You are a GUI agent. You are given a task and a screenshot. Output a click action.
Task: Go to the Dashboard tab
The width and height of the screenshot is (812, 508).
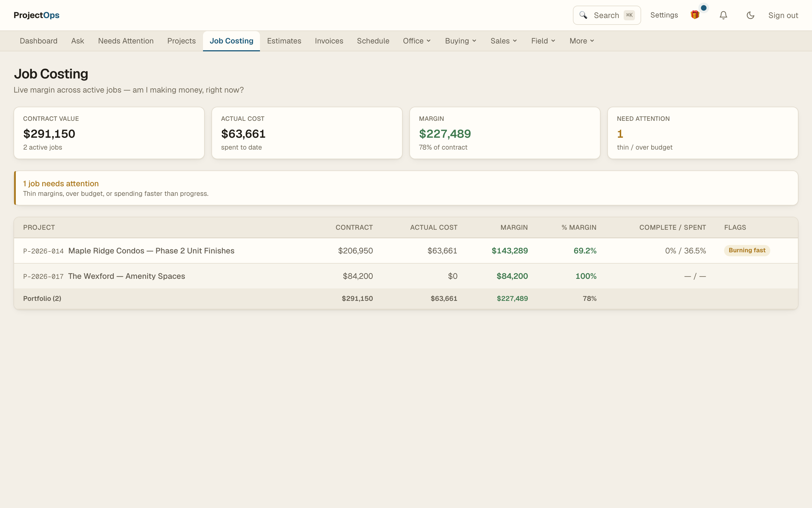[39, 41]
